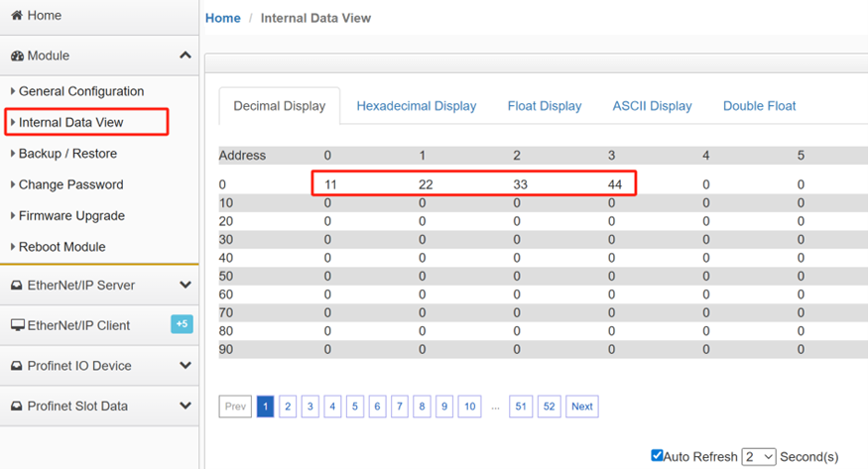Image resolution: width=868 pixels, height=469 pixels.
Task: Jump to page 52 in pagination
Action: click(549, 407)
